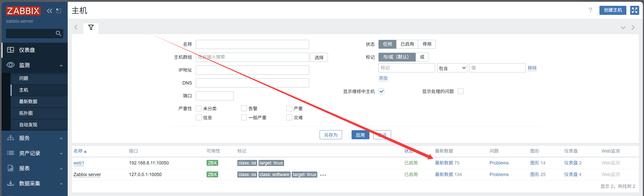Check the 严重 severity box
The height and width of the screenshot is (196, 644).
[x=289, y=108]
